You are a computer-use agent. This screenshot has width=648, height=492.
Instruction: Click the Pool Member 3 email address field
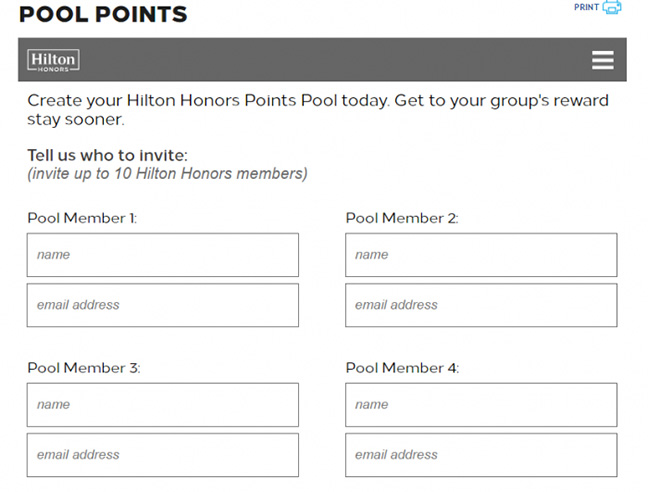click(x=162, y=455)
